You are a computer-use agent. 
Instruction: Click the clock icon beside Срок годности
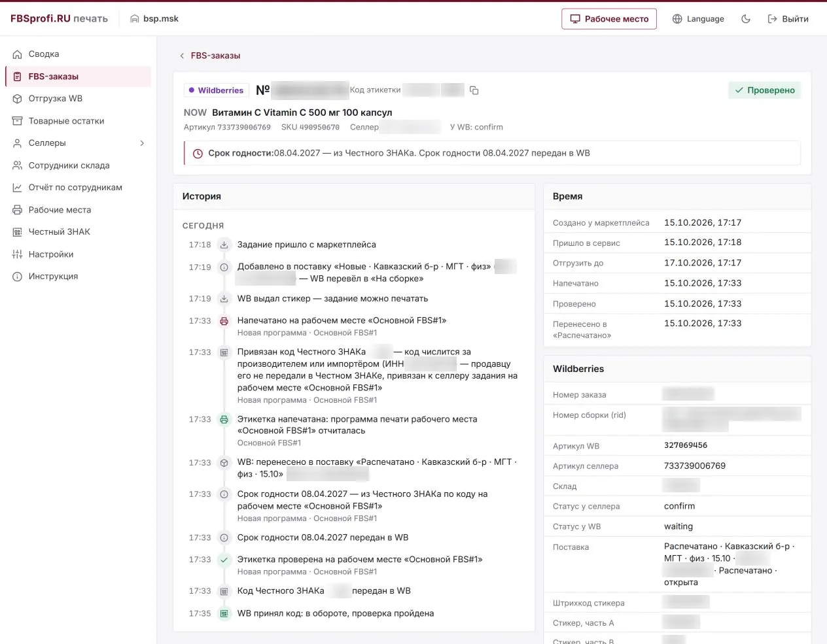198,154
